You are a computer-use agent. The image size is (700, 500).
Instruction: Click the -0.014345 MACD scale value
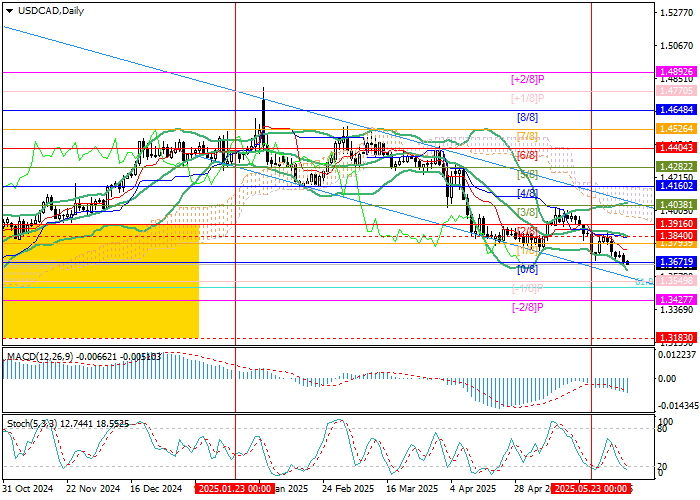point(677,406)
